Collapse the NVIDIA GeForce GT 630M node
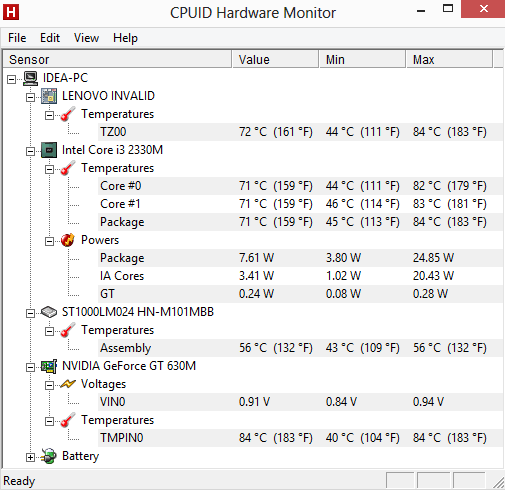The image size is (505, 490). [x=30, y=368]
